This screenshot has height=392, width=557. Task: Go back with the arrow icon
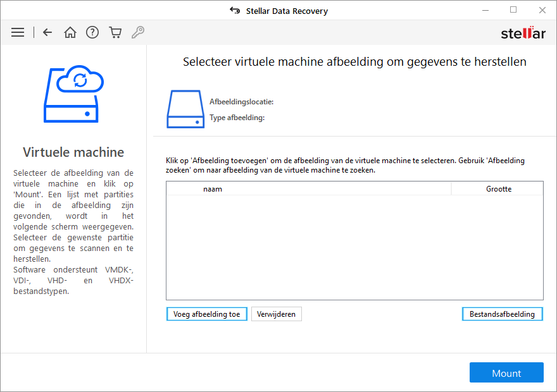tap(47, 32)
